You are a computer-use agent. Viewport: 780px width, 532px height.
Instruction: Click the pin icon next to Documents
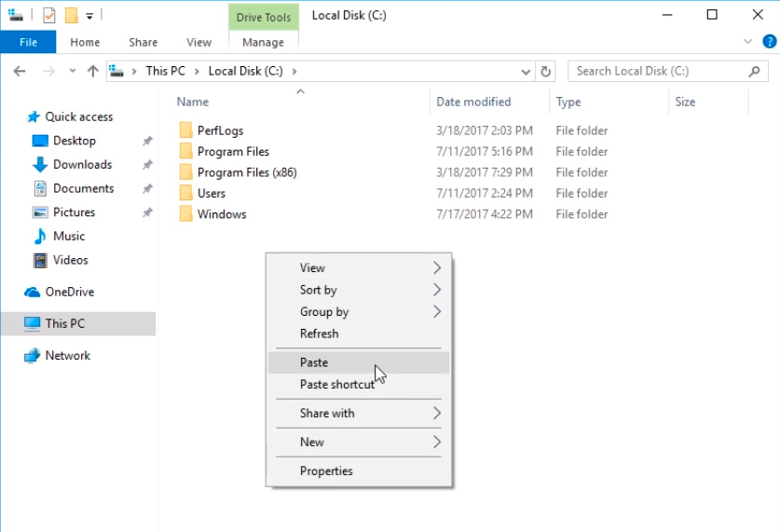click(x=147, y=189)
